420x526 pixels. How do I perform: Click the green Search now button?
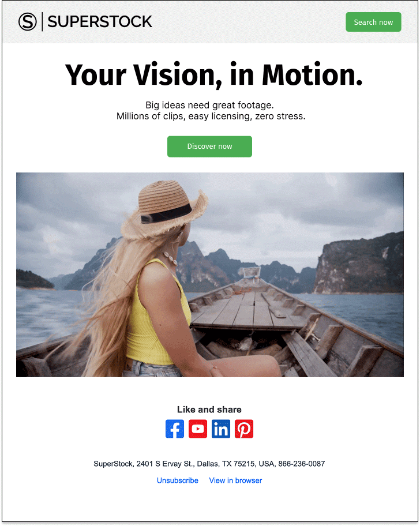click(x=373, y=22)
